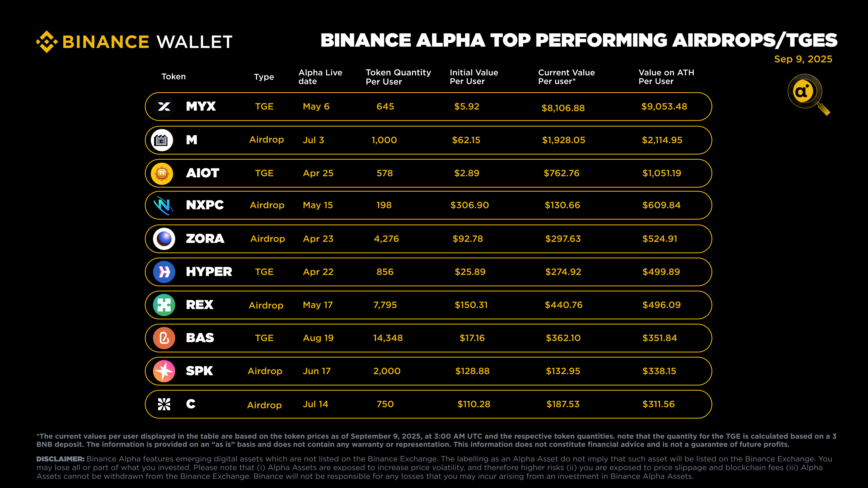
Task: Click the Alpha Live date column header
Action: click(x=320, y=77)
